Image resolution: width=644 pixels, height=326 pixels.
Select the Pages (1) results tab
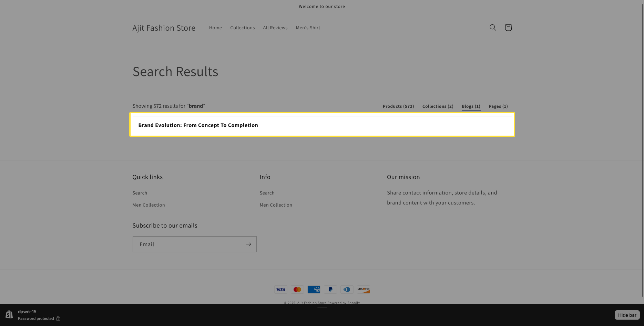pyautogui.click(x=498, y=106)
